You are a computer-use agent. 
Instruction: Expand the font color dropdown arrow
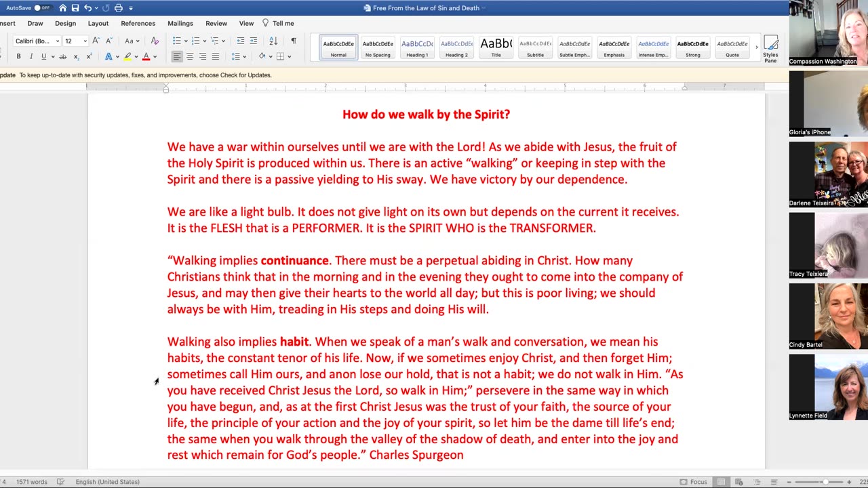click(155, 57)
